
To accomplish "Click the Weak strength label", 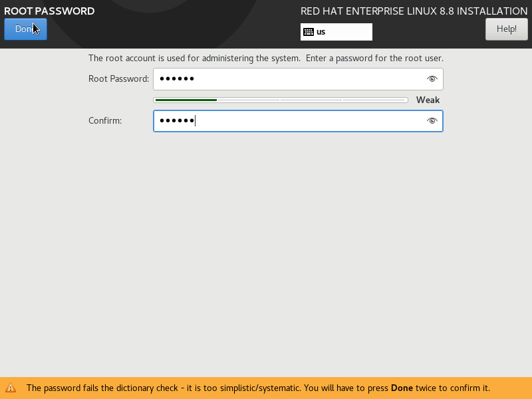I will click(428, 100).
